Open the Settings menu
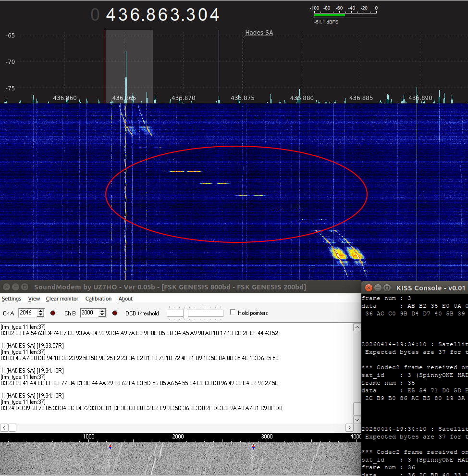The image size is (468, 476). (12, 299)
